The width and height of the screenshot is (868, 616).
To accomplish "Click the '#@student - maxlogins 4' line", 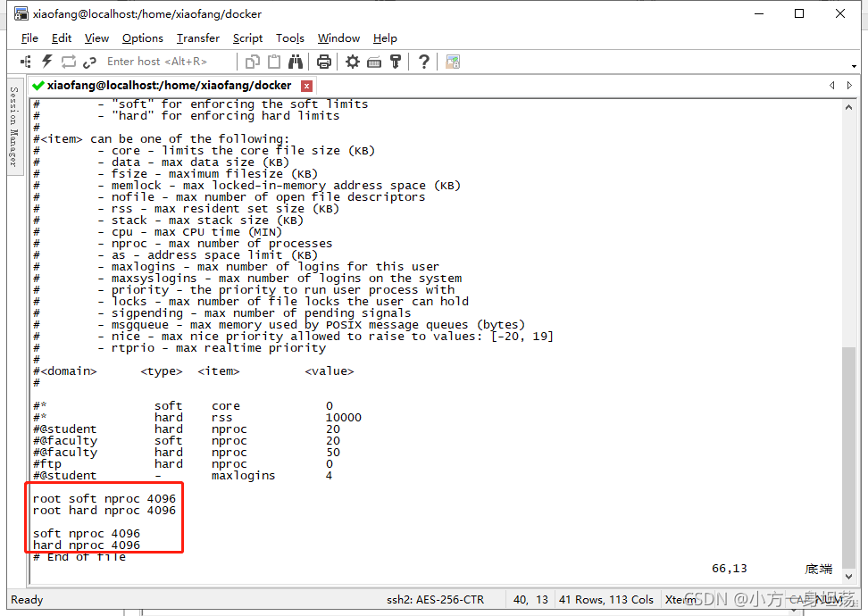I will [x=183, y=476].
